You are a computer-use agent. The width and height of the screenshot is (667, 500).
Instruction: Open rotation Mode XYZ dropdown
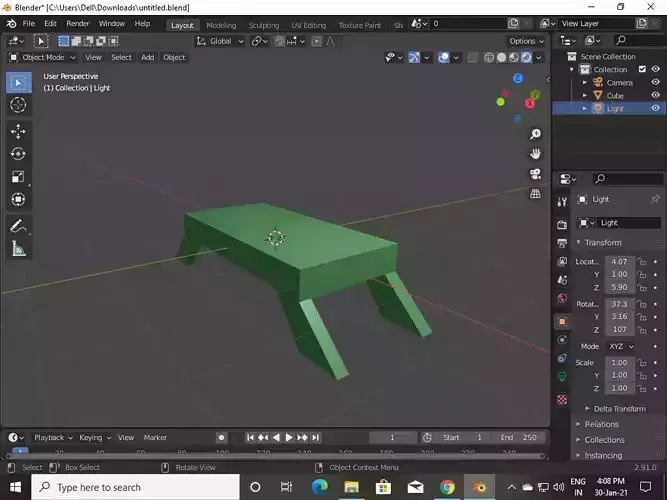tap(621, 346)
